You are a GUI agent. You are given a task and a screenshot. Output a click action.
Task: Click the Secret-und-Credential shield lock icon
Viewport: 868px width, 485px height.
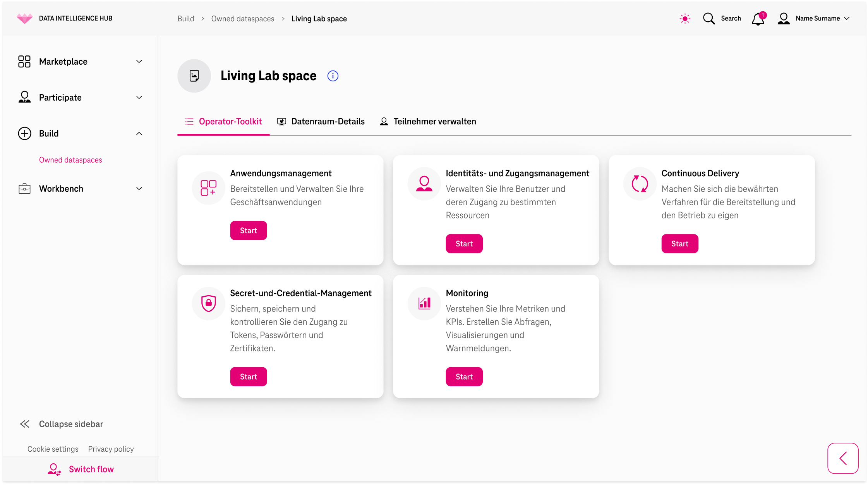(208, 303)
